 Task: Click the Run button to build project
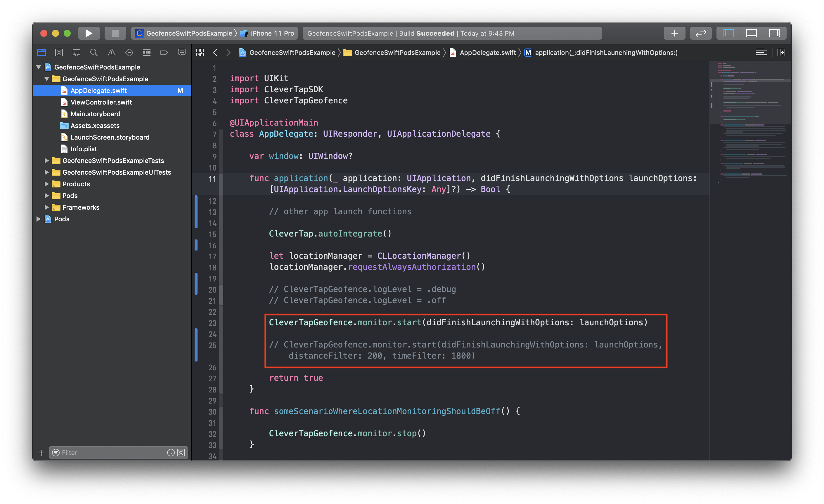[x=88, y=33]
